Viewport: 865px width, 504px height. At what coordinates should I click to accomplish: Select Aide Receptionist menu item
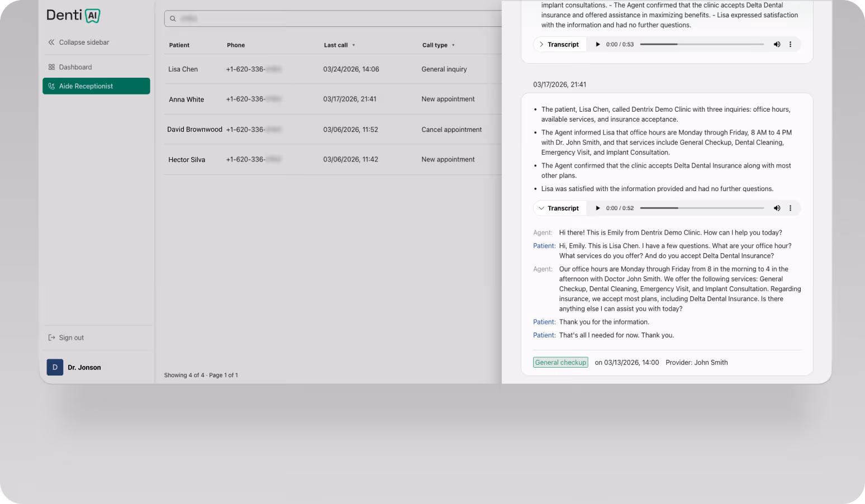click(96, 86)
